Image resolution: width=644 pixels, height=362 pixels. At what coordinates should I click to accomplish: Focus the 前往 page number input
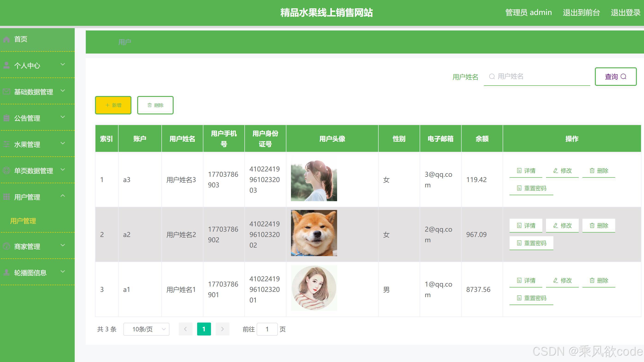267,329
